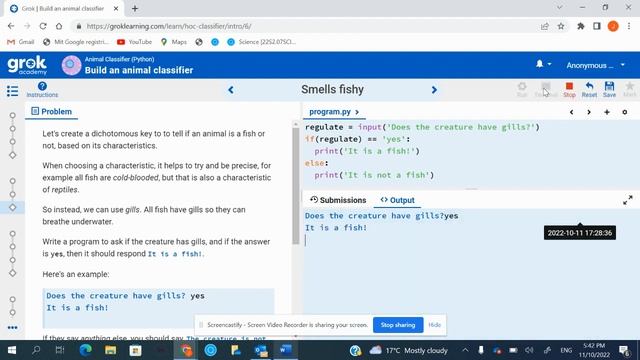Go to previous file in editor
The width and height of the screenshot is (640, 360).
(x=571, y=112)
